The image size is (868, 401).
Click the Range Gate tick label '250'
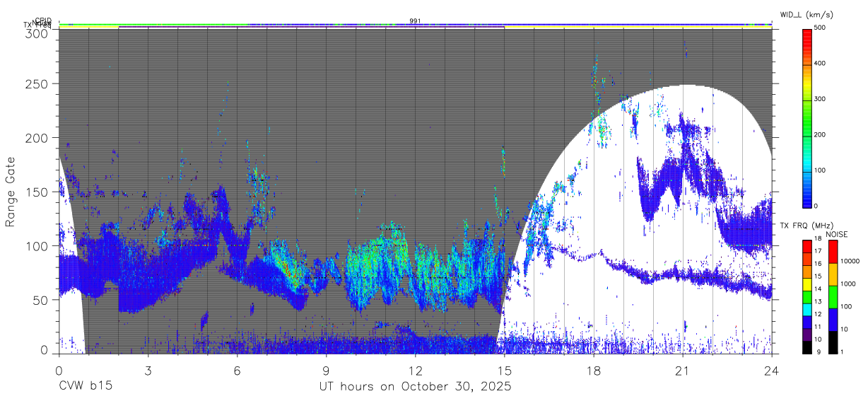[x=37, y=84]
